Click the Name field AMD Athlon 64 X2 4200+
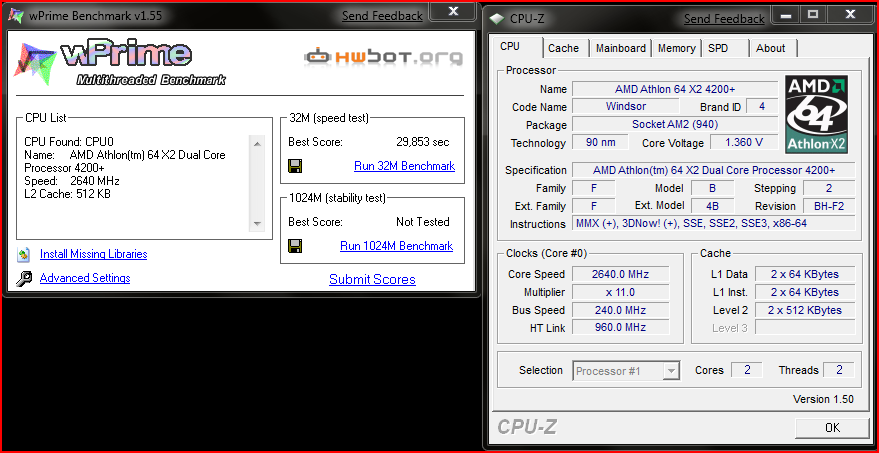 [x=675, y=89]
